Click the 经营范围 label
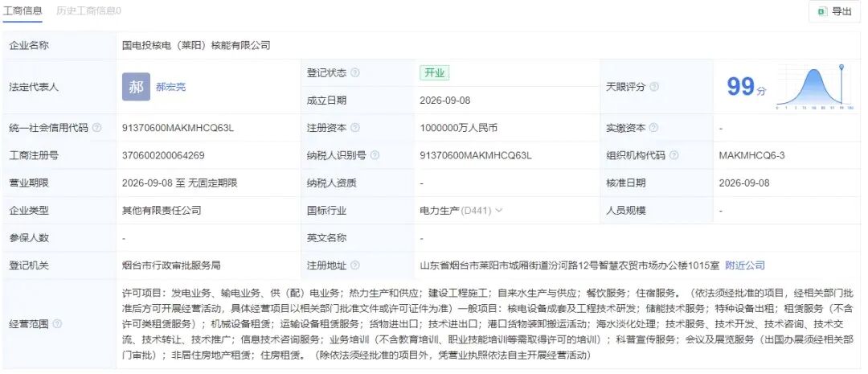The width and height of the screenshot is (868, 374). 29,324
